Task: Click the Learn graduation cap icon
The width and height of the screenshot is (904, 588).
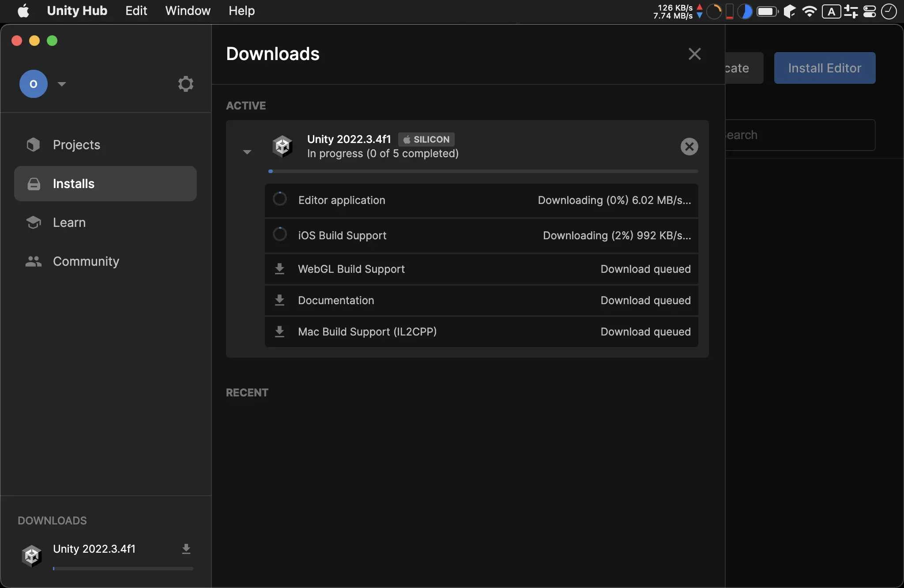Action: click(34, 222)
